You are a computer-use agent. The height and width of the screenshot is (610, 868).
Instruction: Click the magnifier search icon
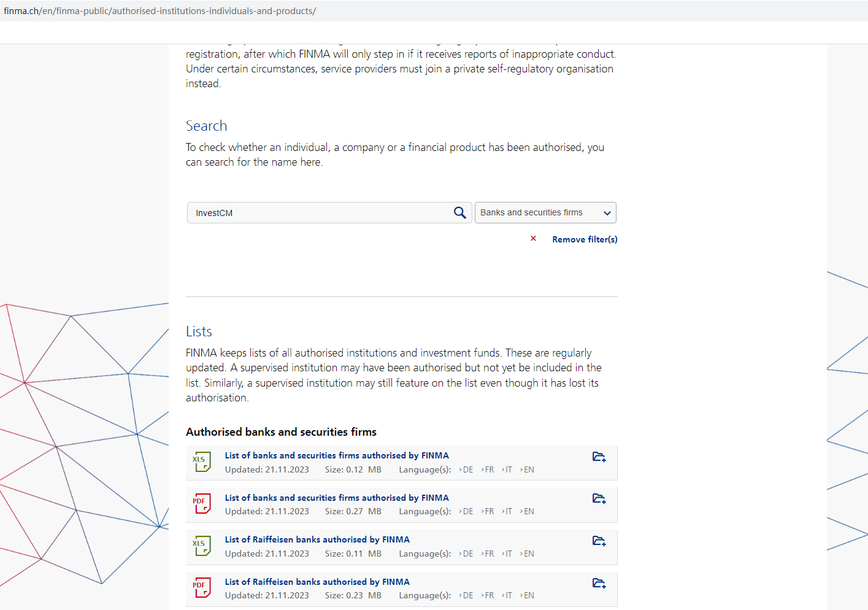pos(459,213)
